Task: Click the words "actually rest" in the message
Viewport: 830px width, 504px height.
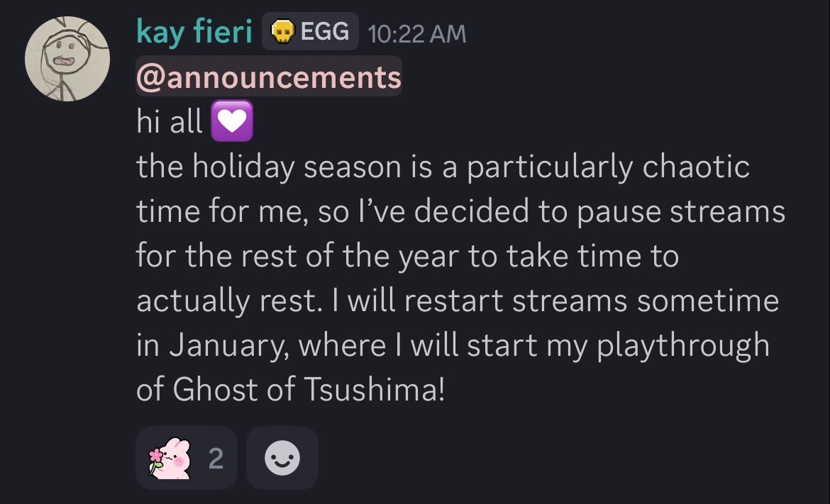Action: [225, 301]
